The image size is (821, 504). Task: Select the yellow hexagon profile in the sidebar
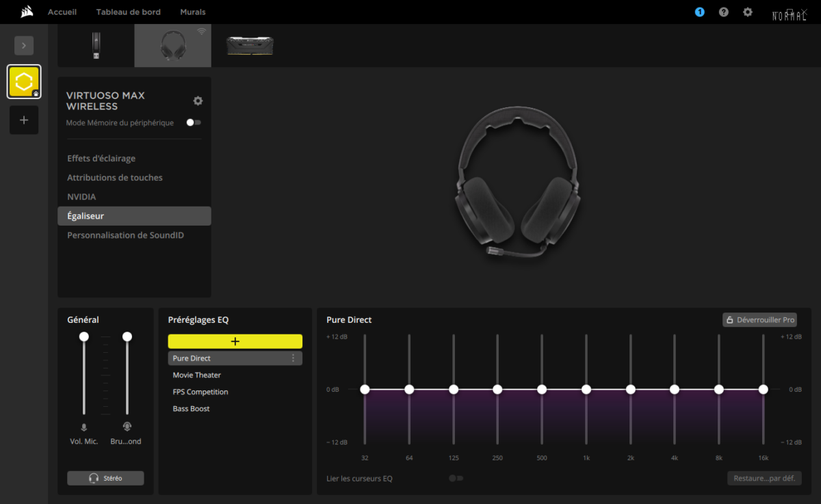point(24,81)
